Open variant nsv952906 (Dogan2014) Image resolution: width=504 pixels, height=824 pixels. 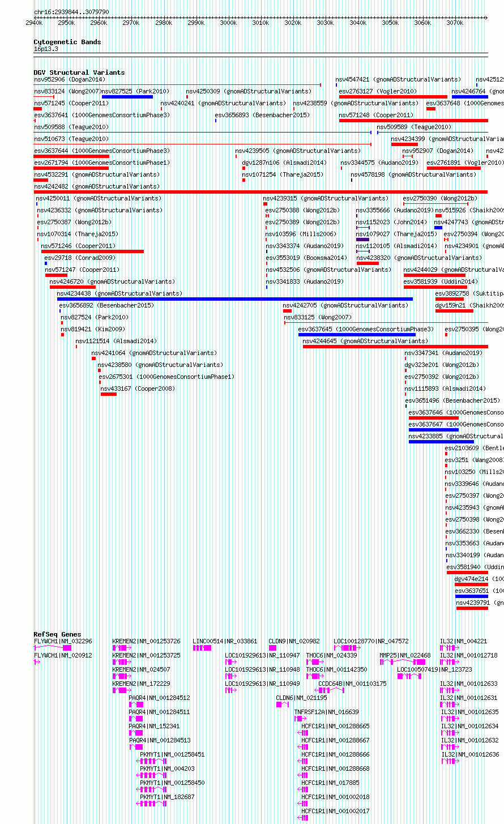pyautogui.click(x=70, y=79)
